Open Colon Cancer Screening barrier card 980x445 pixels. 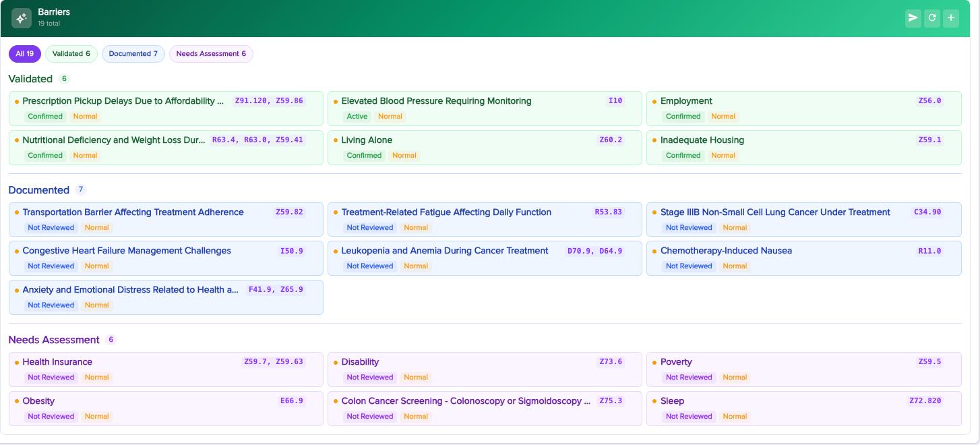click(485, 409)
